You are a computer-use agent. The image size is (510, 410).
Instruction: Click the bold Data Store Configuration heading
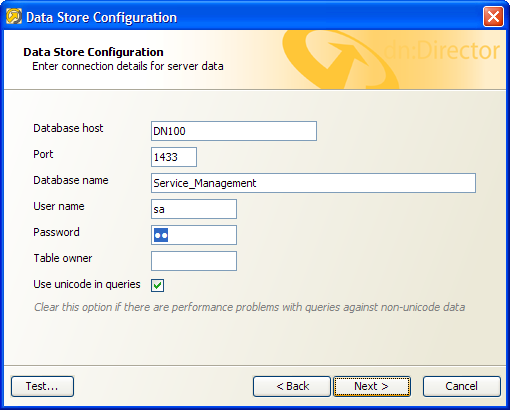pos(93,52)
